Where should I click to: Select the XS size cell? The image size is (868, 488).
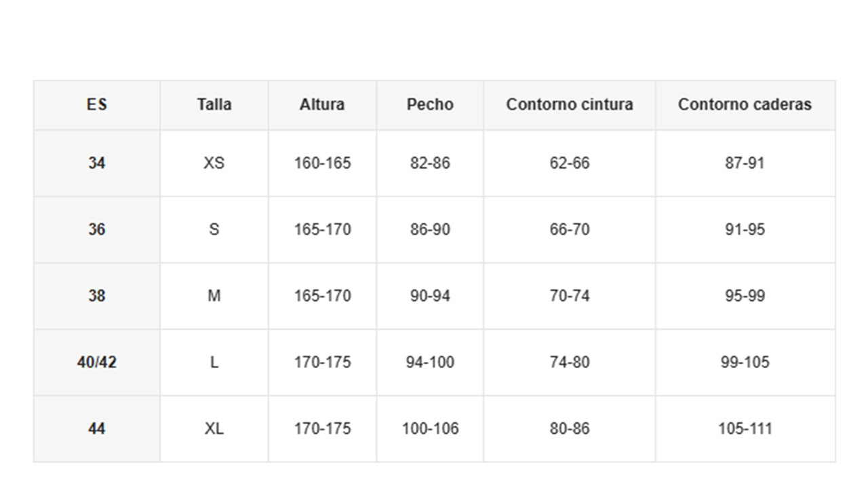pos(214,163)
